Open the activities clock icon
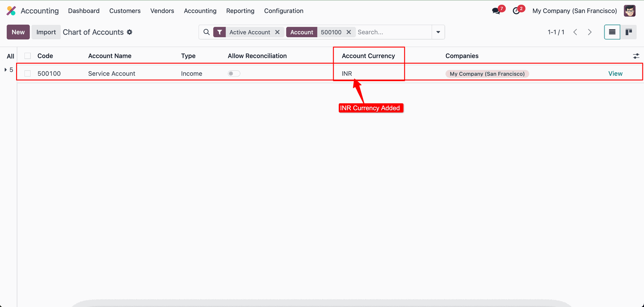 pos(516,11)
